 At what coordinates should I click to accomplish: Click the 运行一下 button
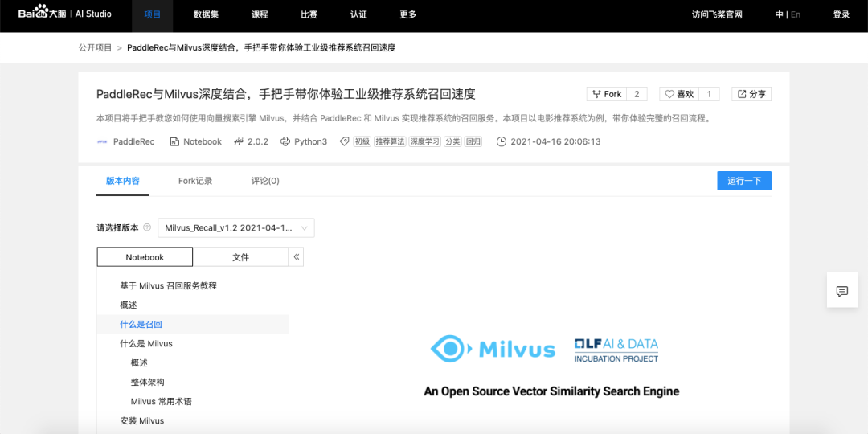click(744, 181)
